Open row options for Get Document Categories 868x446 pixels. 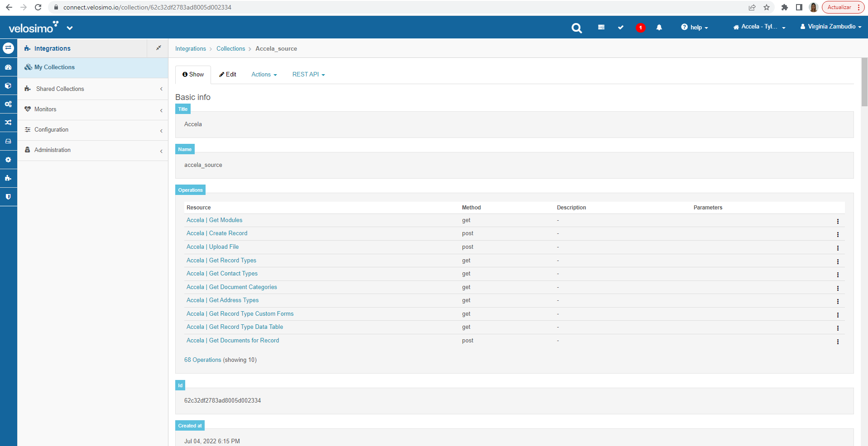click(x=838, y=288)
